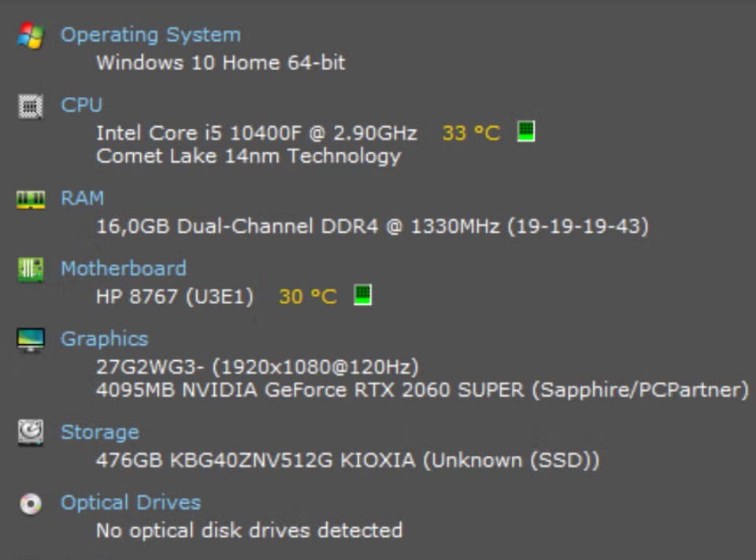Image resolution: width=756 pixels, height=560 pixels.
Task: Jump to the Graphics section heading
Action: [104, 339]
